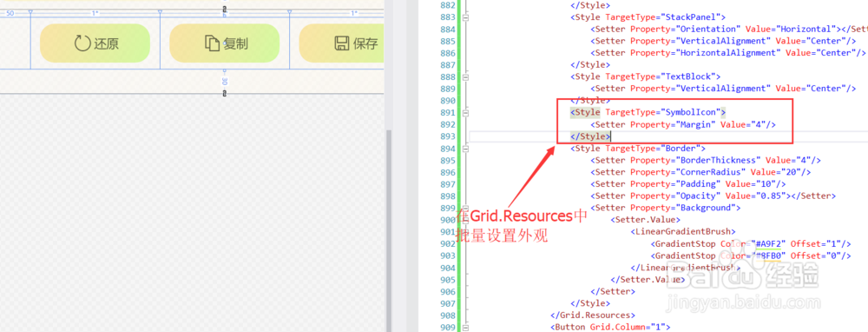
Task: Click the Opacity Value="0.85" setter line
Action: coord(713,196)
